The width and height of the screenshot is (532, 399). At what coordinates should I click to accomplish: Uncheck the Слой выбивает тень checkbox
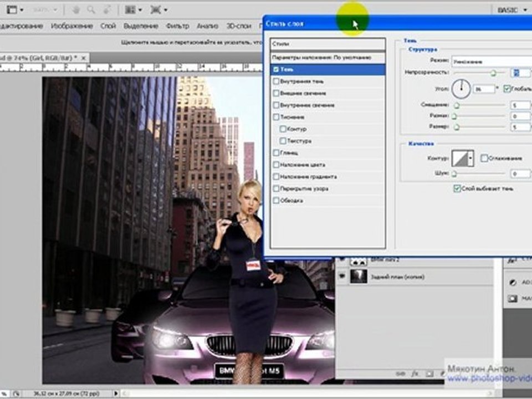457,188
